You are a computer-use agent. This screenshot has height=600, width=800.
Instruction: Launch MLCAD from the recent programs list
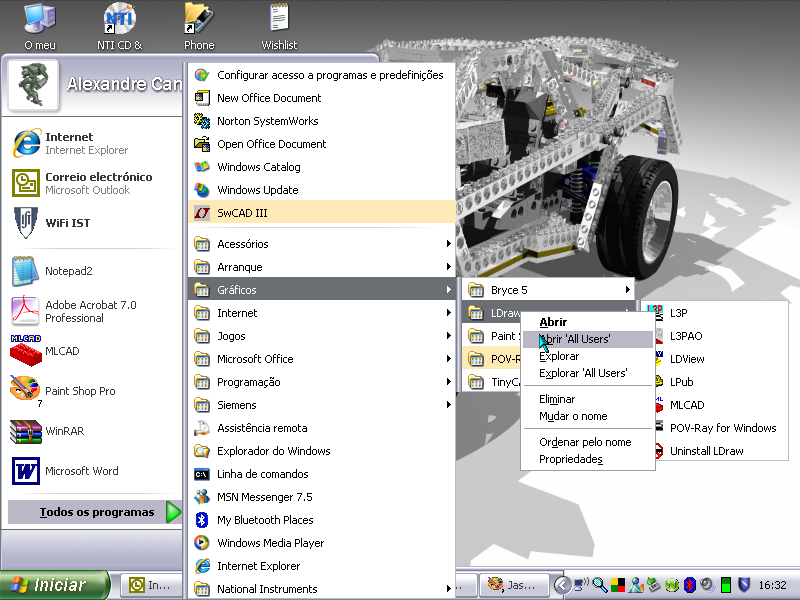tap(92, 351)
